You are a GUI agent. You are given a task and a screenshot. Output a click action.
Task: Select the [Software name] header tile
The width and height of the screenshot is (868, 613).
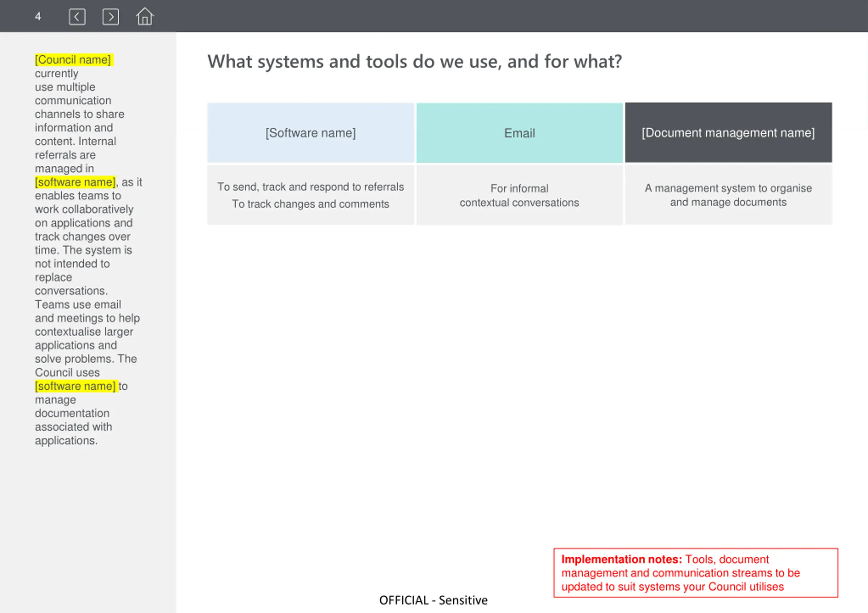[310, 132]
